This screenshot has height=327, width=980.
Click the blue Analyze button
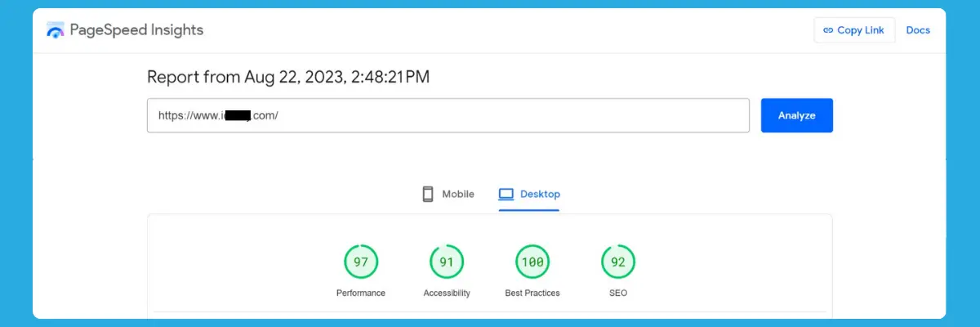pyautogui.click(x=797, y=115)
